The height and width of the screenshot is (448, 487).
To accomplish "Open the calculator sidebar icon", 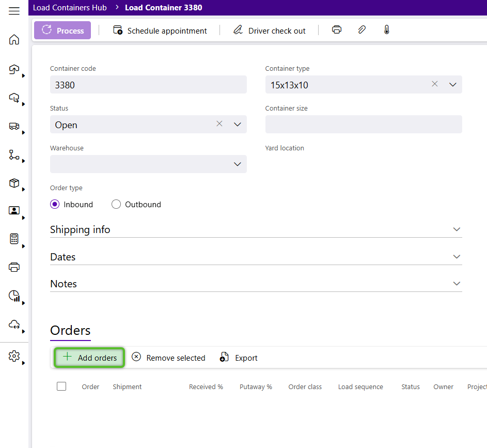I will [14, 239].
